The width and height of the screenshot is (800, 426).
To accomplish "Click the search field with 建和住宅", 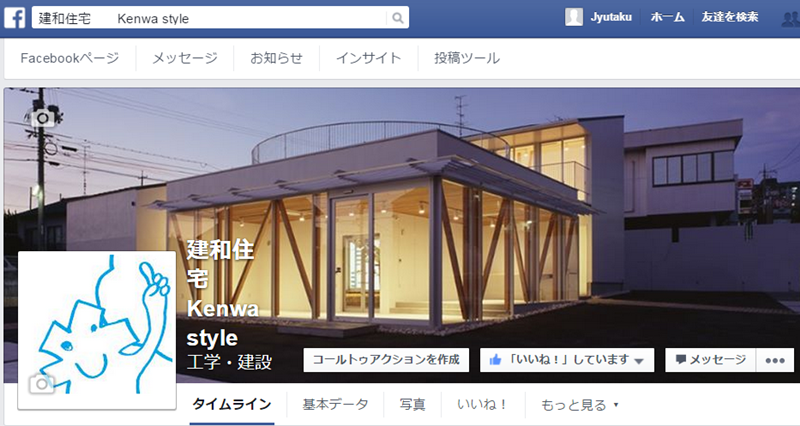I will pos(209,18).
